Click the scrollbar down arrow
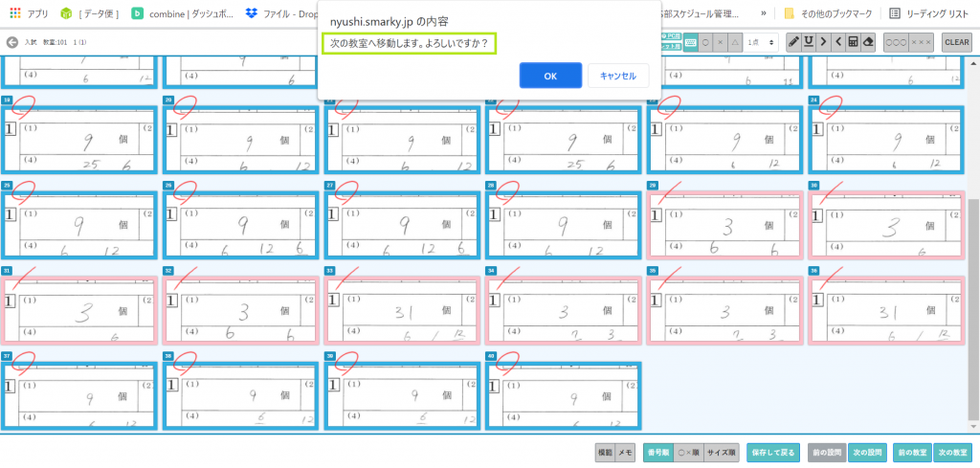The width and height of the screenshot is (980, 468). pos(973,426)
